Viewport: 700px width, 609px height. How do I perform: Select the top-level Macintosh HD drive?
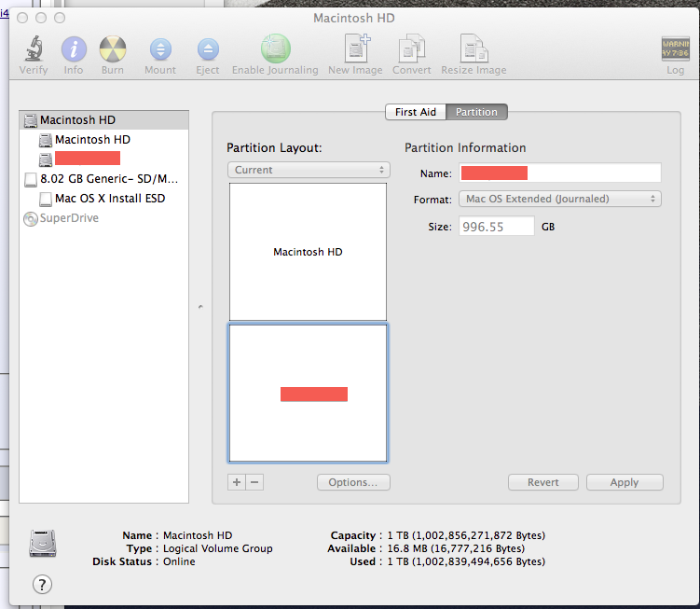tap(104, 120)
